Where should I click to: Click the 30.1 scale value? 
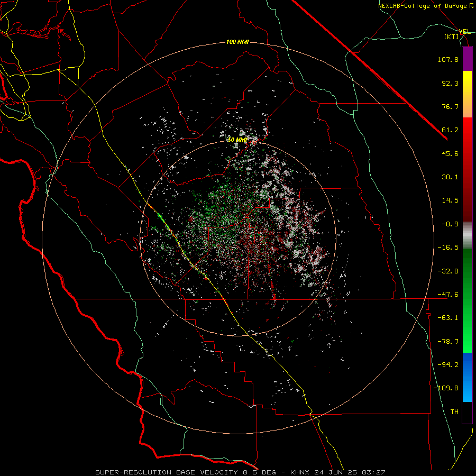click(450, 177)
